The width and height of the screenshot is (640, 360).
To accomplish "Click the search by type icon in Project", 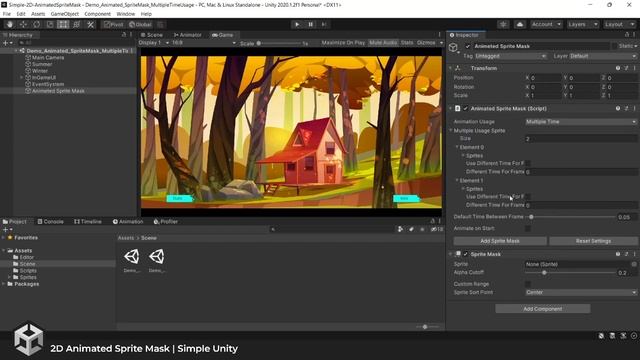I will (400, 229).
